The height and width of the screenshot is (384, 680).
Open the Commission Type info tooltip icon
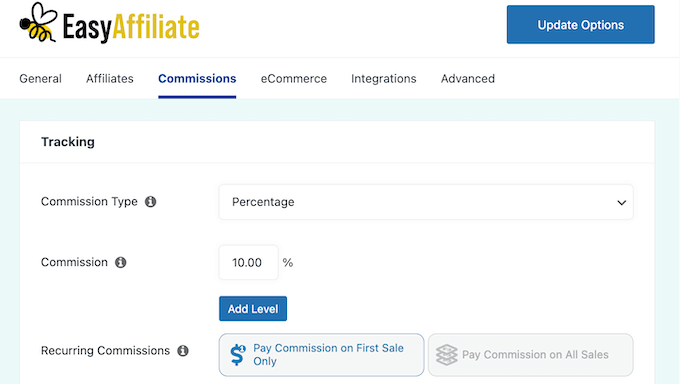point(150,202)
